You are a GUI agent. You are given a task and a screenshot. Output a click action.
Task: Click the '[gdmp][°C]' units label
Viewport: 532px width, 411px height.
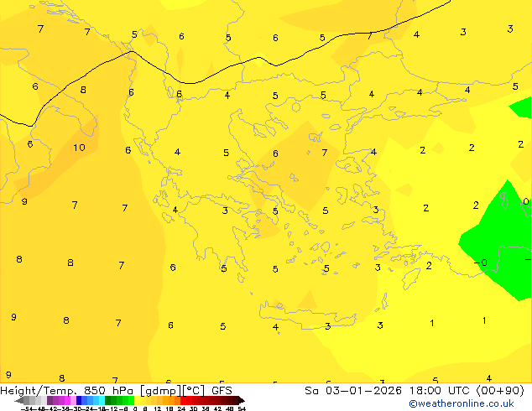pos(172,391)
